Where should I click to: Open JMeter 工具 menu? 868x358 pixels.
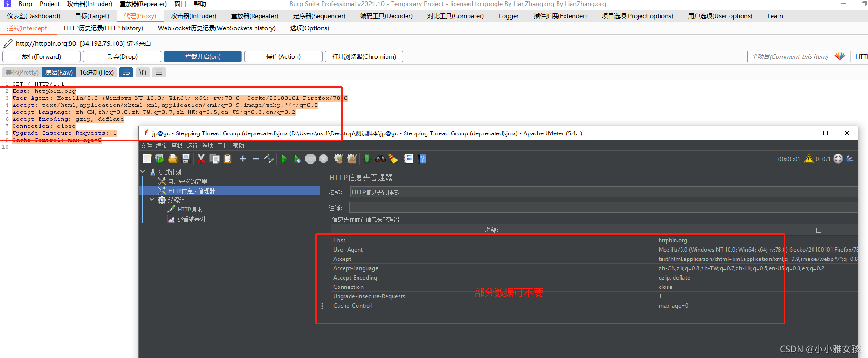pyautogui.click(x=223, y=146)
